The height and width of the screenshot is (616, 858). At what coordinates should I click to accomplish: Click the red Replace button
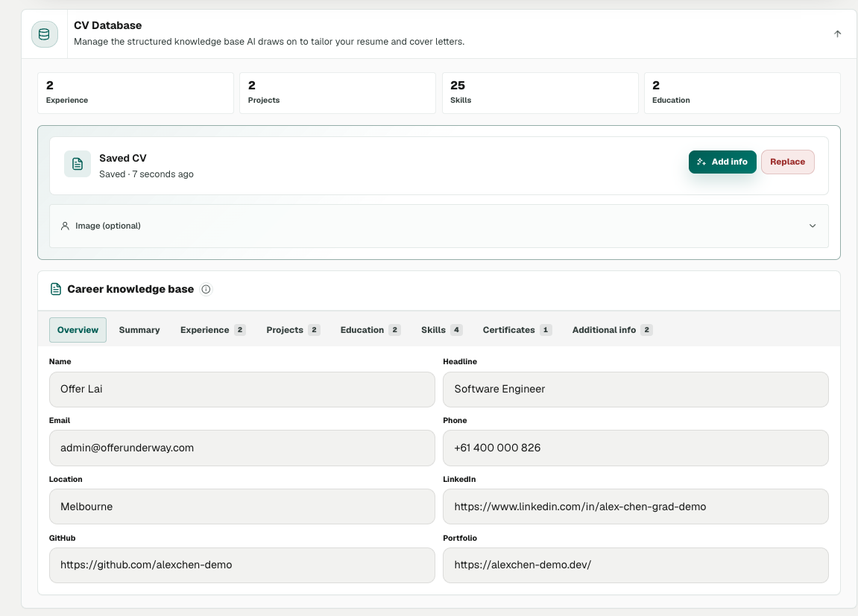pyautogui.click(x=787, y=162)
